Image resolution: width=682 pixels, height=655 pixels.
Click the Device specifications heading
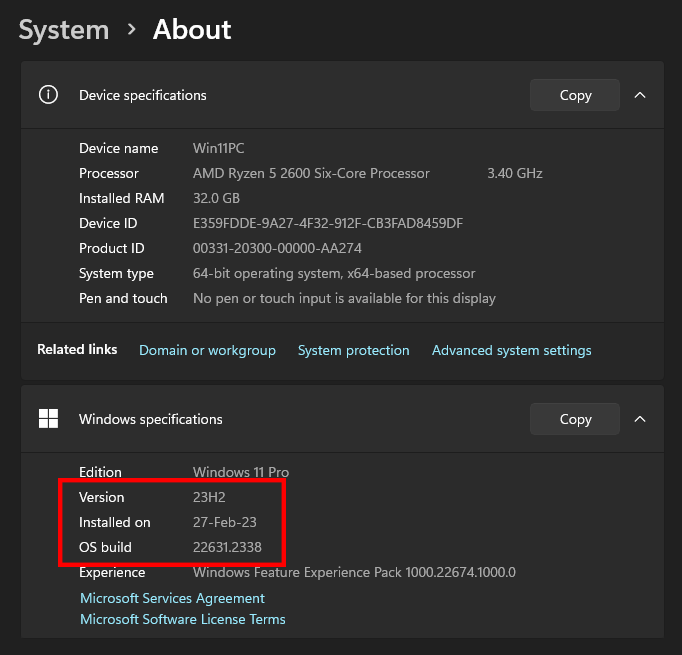[143, 95]
